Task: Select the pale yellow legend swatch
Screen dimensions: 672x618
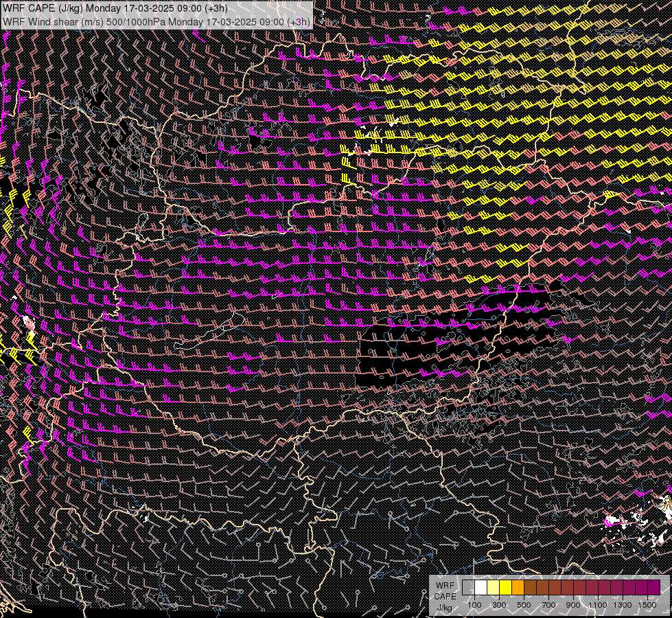Action: coord(494,587)
